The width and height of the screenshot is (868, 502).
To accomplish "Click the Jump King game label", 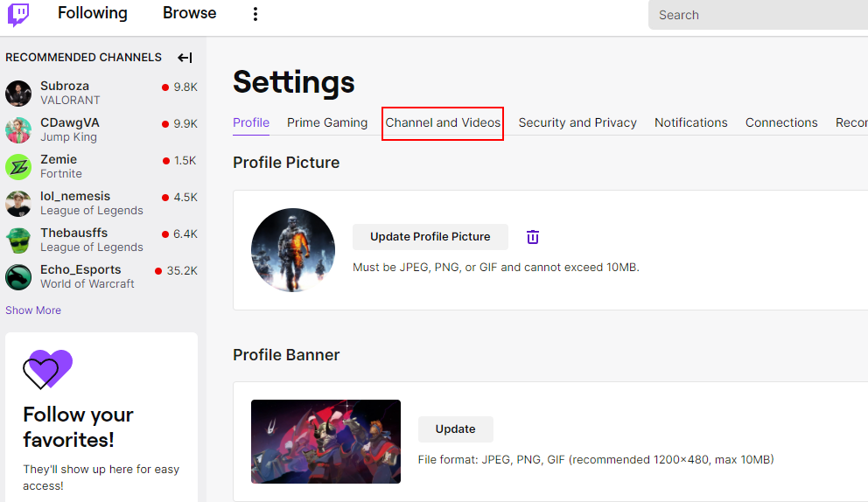I will click(x=68, y=137).
